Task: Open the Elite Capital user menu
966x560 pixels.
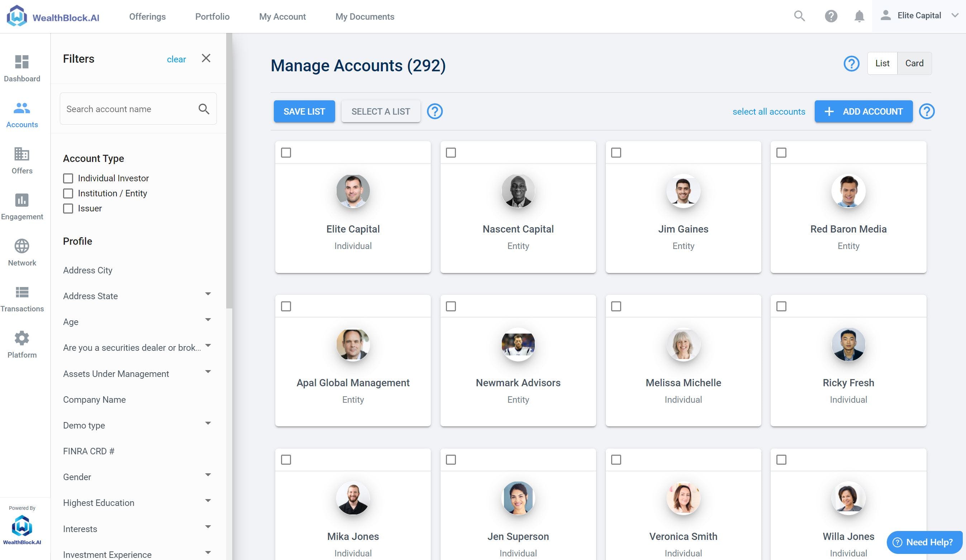Action: (x=919, y=16)
